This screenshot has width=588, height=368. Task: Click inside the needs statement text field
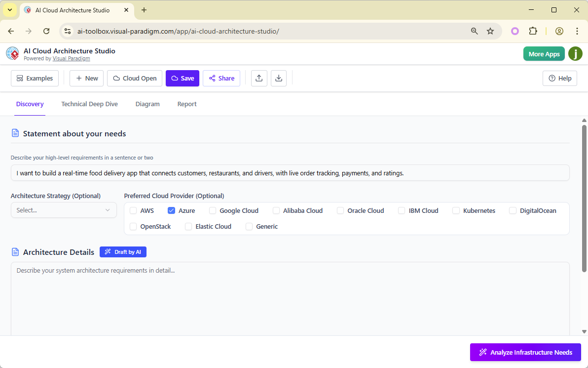click(x=290, y=172)
